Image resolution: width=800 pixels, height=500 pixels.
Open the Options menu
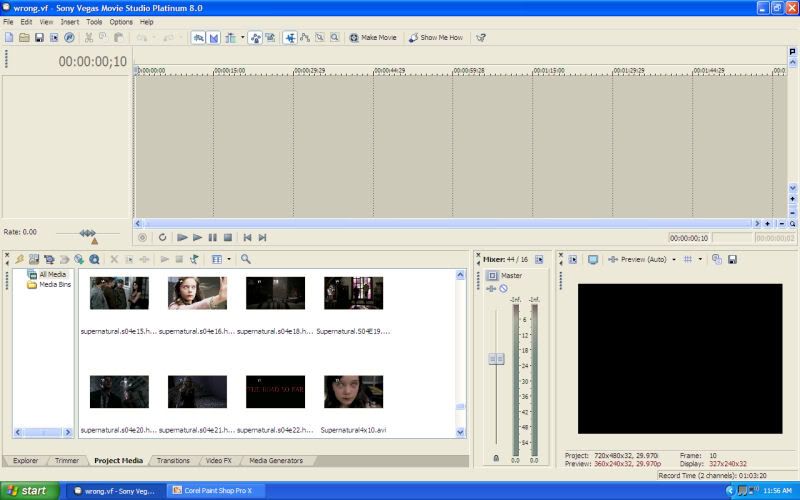coord(121,22)
